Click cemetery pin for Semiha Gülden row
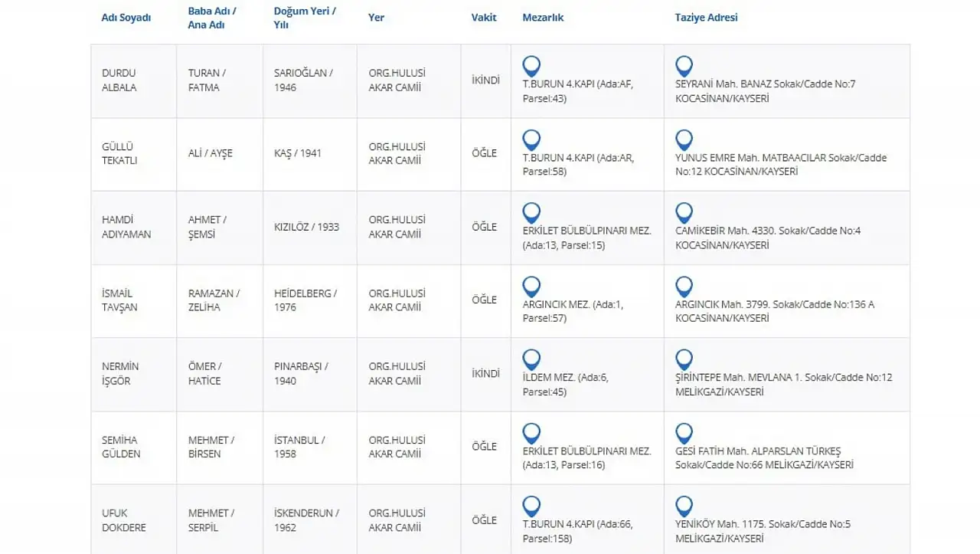Screen dimensions: 980x554 pos(531,433)
